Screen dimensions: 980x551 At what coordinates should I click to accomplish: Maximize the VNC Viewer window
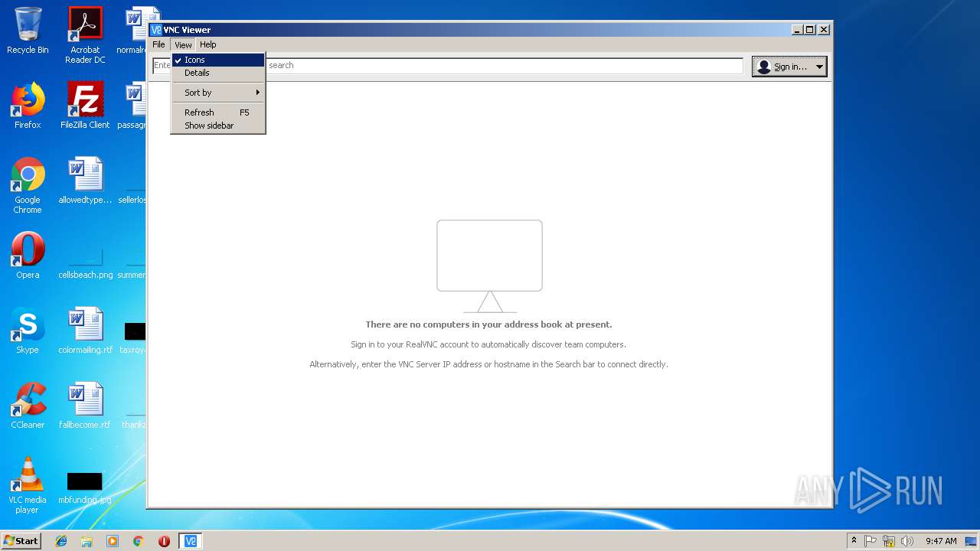point(810,30)
